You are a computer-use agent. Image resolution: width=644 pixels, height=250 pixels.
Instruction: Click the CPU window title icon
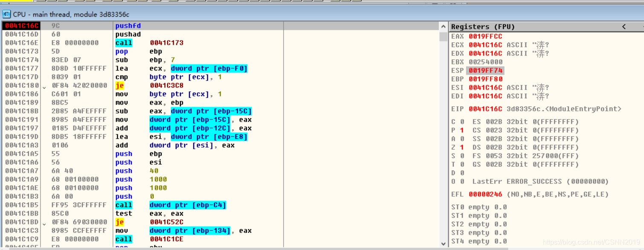[x=6, y=14]
